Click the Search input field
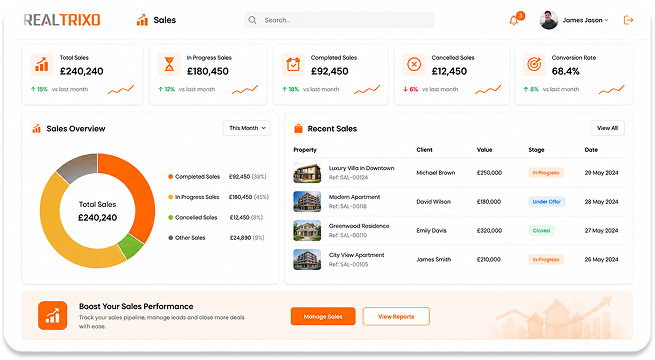The image size is (655, 360). coord(339,20)
